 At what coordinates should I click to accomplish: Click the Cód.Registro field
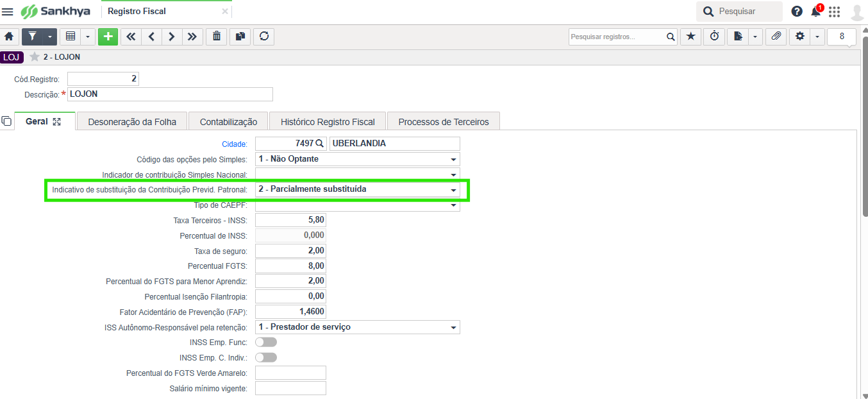[103, 79]
